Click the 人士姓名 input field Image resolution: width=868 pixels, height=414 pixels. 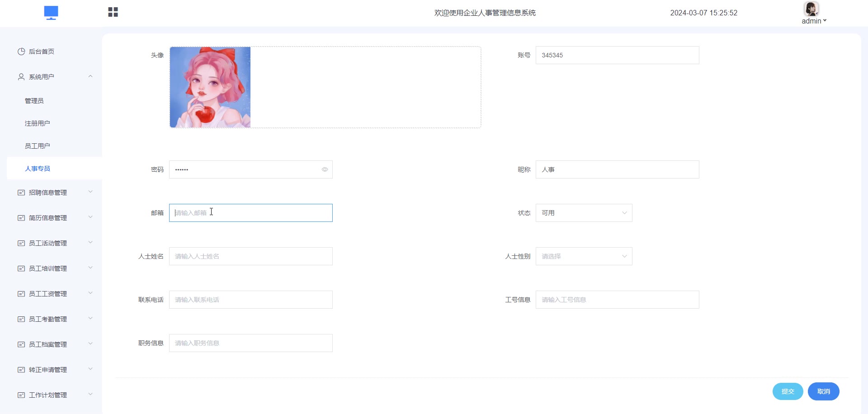point(251,256)
